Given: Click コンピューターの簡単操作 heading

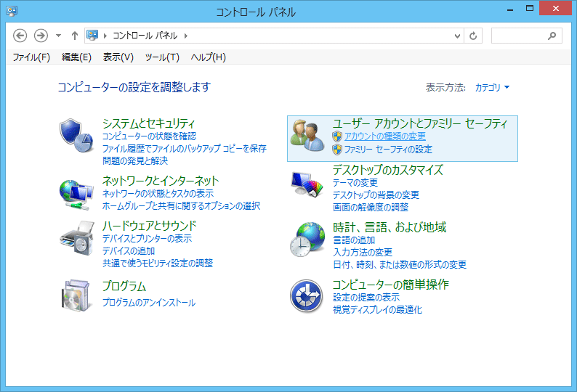Looking at the screenshot, I should click(390, 285).
